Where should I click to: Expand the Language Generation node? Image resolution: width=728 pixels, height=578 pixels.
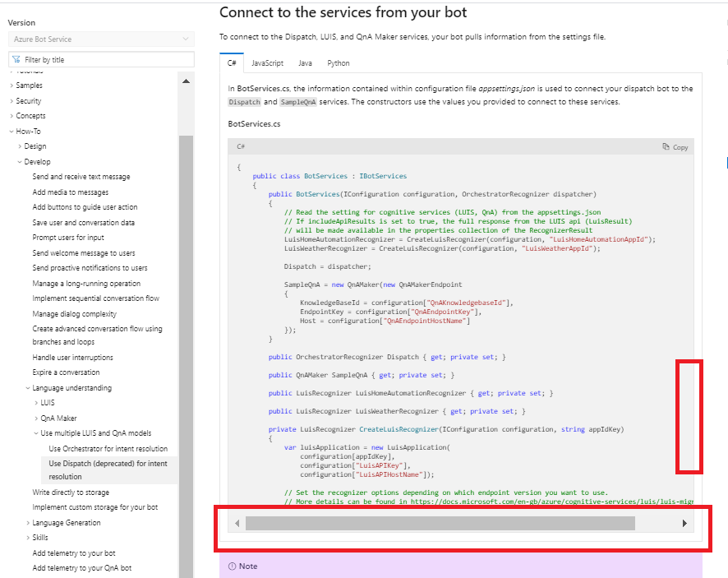(28, 523)
